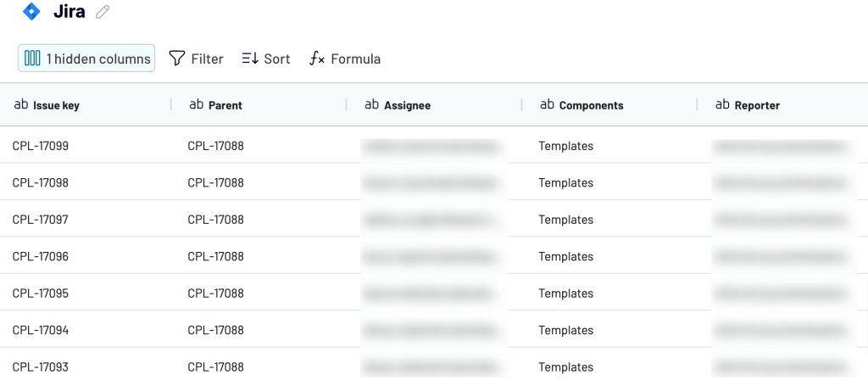This screenshot has height=380, width=868.
Task: Click the Jira diamond logo icon
Action: point(31,12)
